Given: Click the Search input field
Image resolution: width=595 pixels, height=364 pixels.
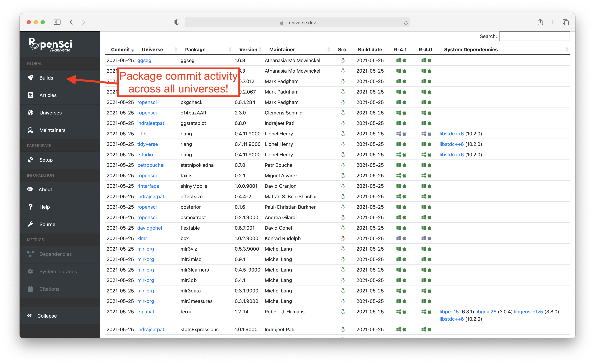Looking at the screenshot, I should (x=535, y=36).
